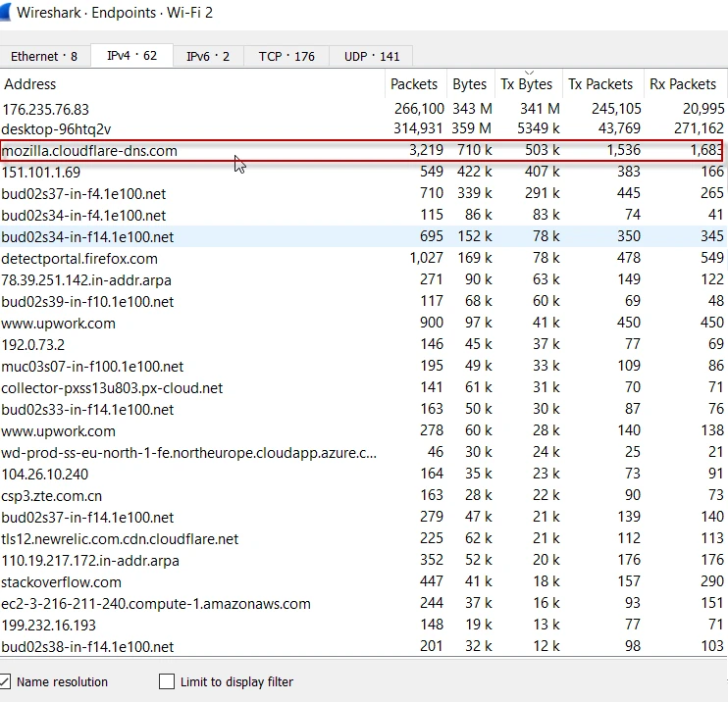Switch to the Ethernet tab

pyautogui.click(x=43, y=56)
